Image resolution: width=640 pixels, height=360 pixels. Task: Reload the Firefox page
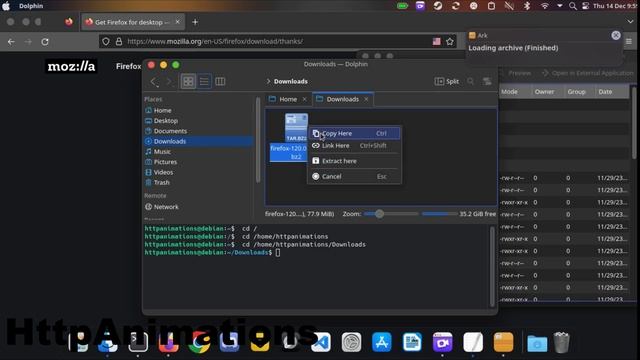45,41
